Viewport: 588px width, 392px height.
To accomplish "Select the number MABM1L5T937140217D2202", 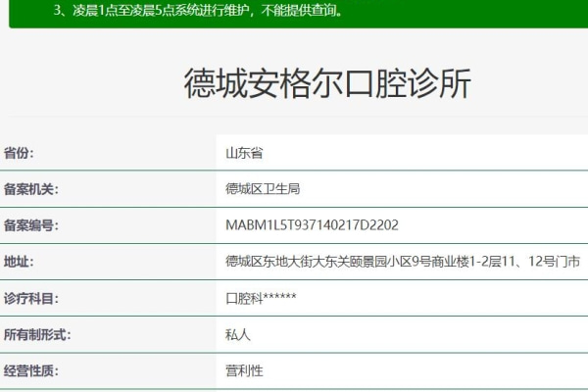I will click(x=312, y=225).
